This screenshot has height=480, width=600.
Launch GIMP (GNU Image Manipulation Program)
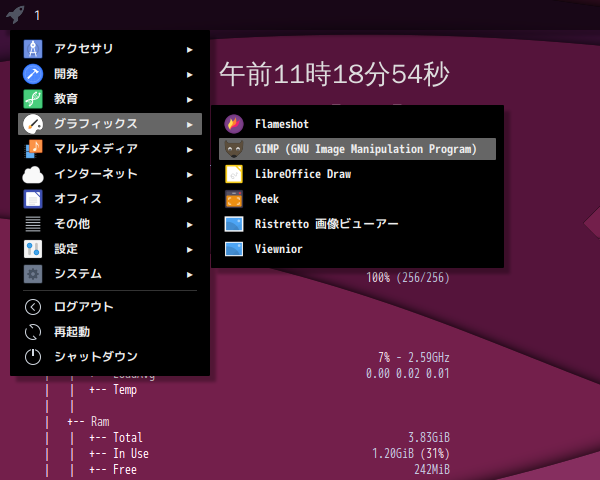(x=357, y=149)
